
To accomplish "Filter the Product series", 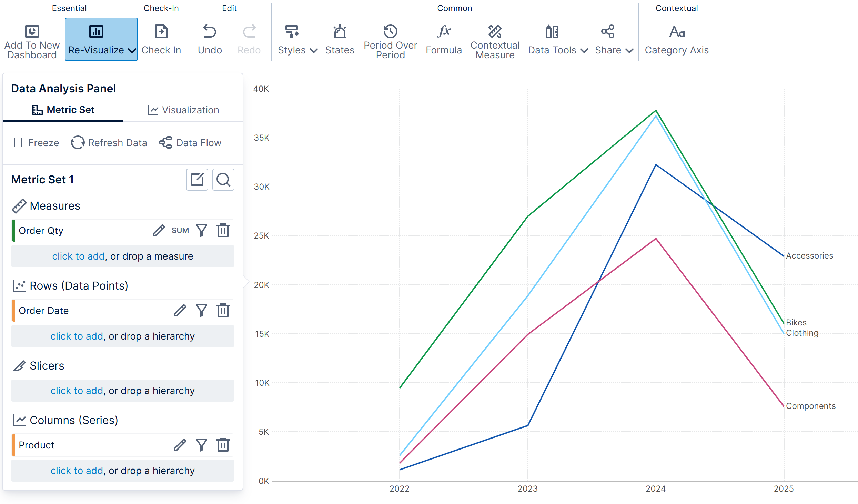I will tap(201, 445).
